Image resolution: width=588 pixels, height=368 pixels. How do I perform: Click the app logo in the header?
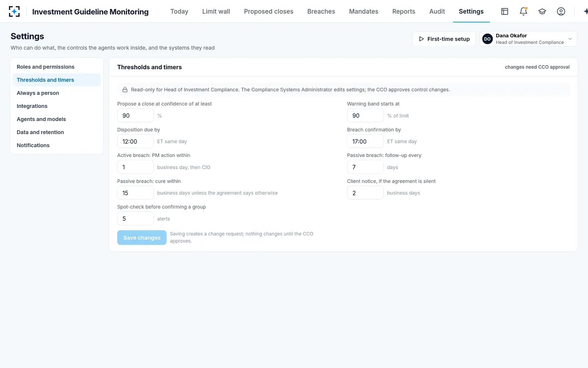pos(14,11)
